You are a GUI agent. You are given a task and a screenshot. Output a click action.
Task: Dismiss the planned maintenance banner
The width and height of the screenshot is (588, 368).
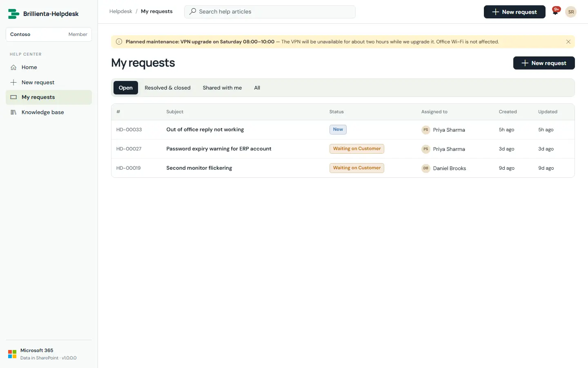pyautogui.click(x=568, y=42)
